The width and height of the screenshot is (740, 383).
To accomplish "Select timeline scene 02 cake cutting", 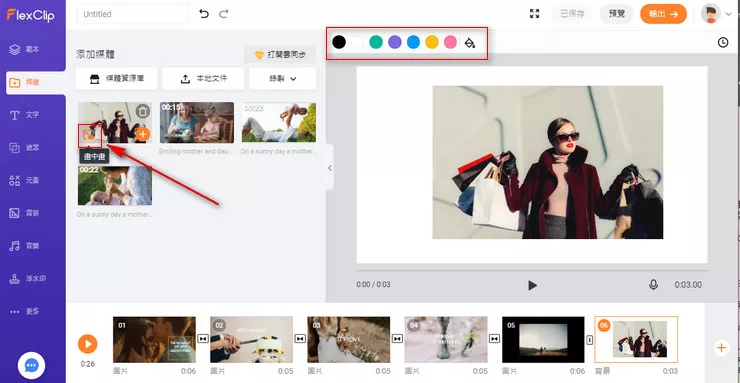I will click(x=252, y=340).
